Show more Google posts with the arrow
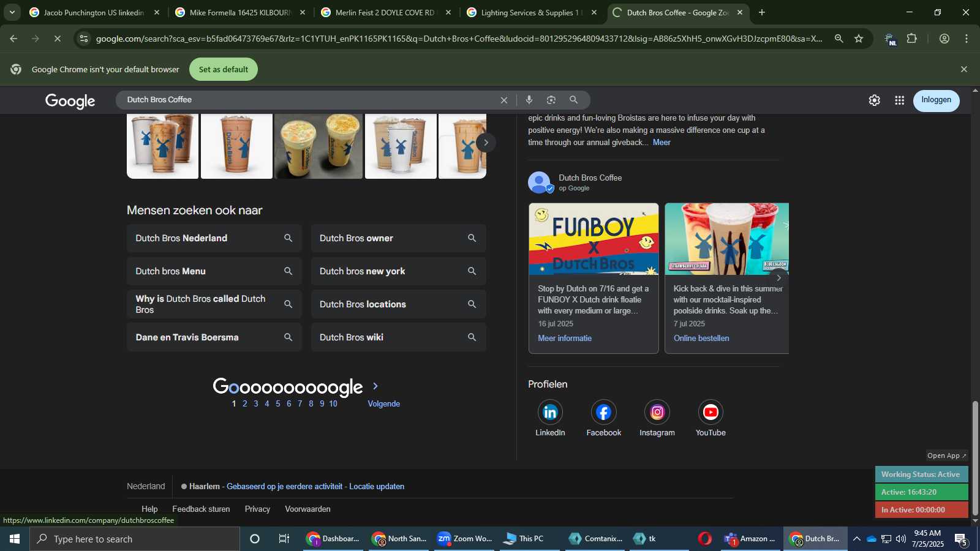980x551 pixels. (778, 277)
